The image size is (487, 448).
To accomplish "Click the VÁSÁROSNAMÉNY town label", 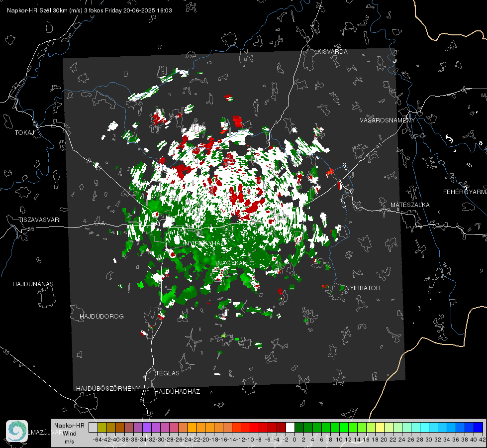I will [388, 120].
